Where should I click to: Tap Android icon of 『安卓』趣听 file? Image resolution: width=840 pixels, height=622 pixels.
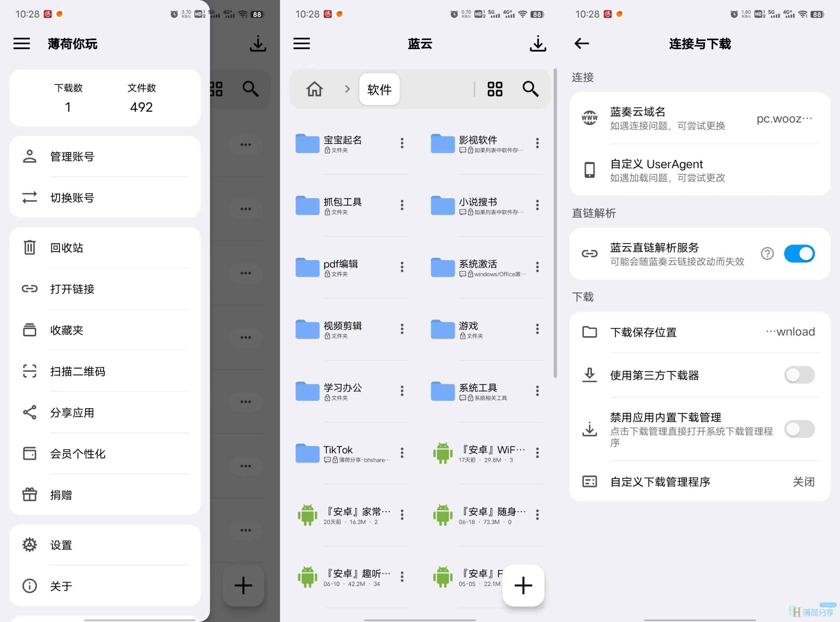coord(308,577)
